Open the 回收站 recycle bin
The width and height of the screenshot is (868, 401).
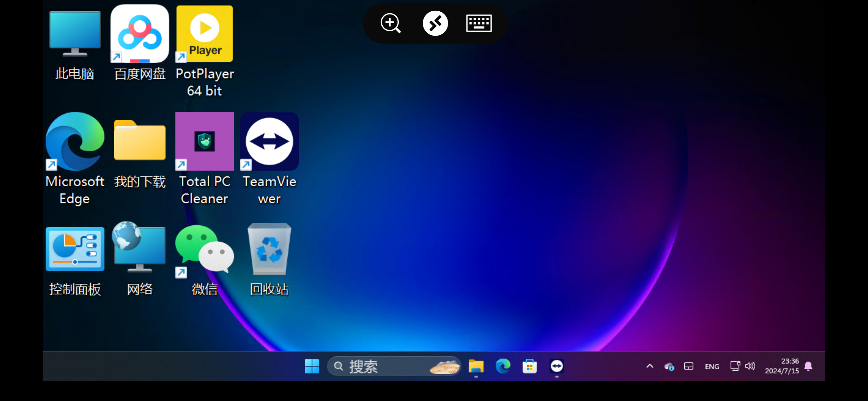click(269, 249)
